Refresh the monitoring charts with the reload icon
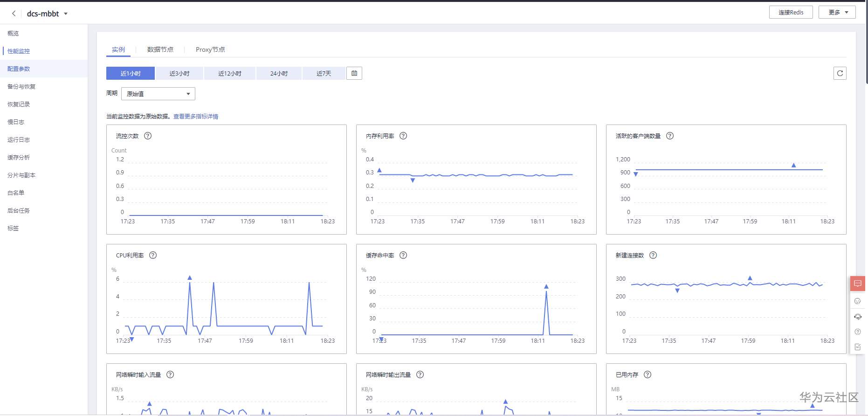868x416 pixels. coord(840,73)
